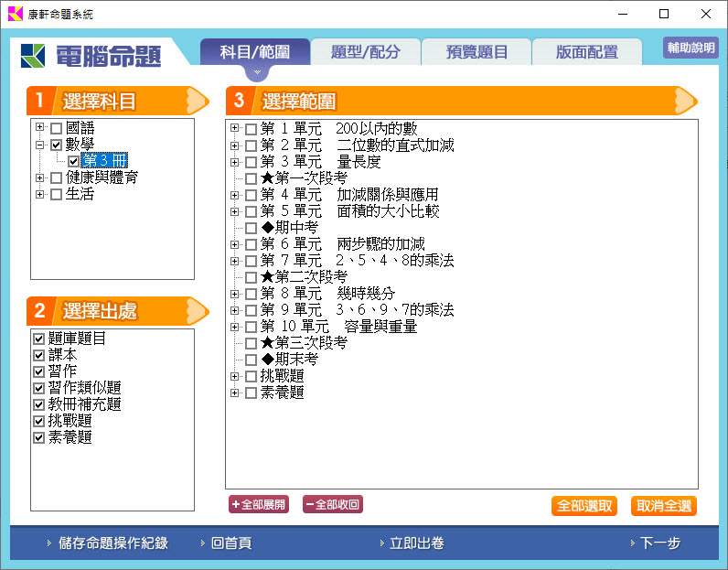This screenshot has height=570, width=728.
Task: Click the 全部選取 select-all button
Action: (x=583, y=506)
